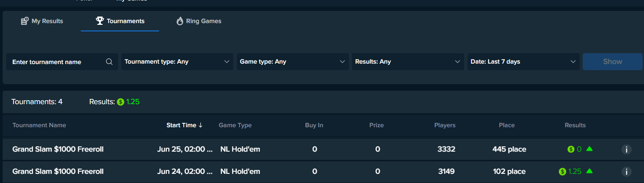The height and width of the screenshot is (183, 644).
Task: Click the Place column header
Action: (507, 125)
